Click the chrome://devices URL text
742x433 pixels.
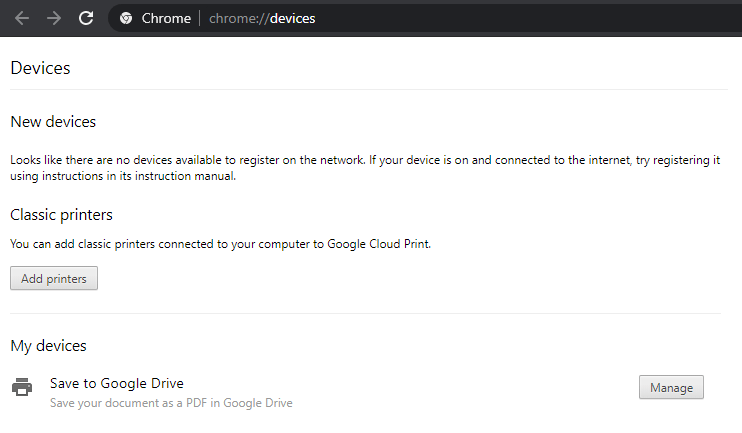tap(262, 18)
